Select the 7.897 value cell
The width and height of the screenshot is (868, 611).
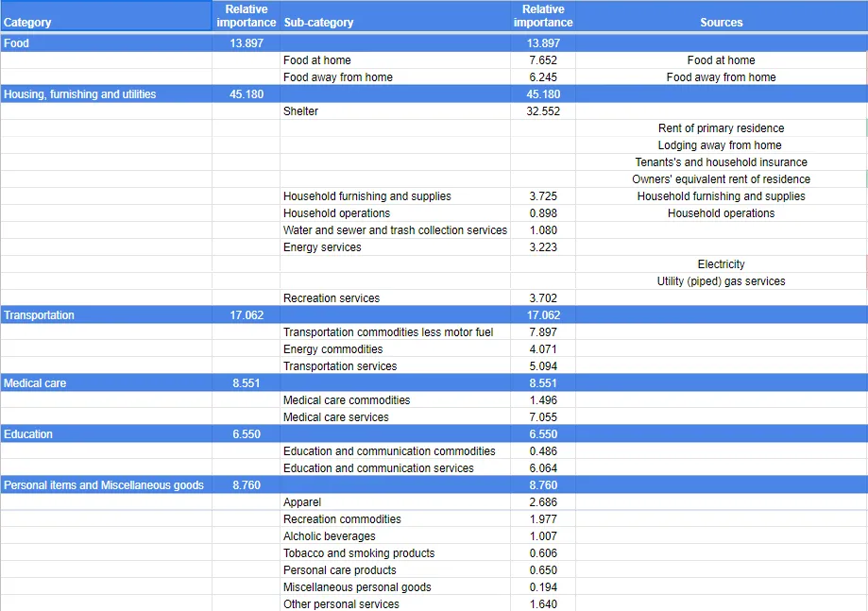543,332
